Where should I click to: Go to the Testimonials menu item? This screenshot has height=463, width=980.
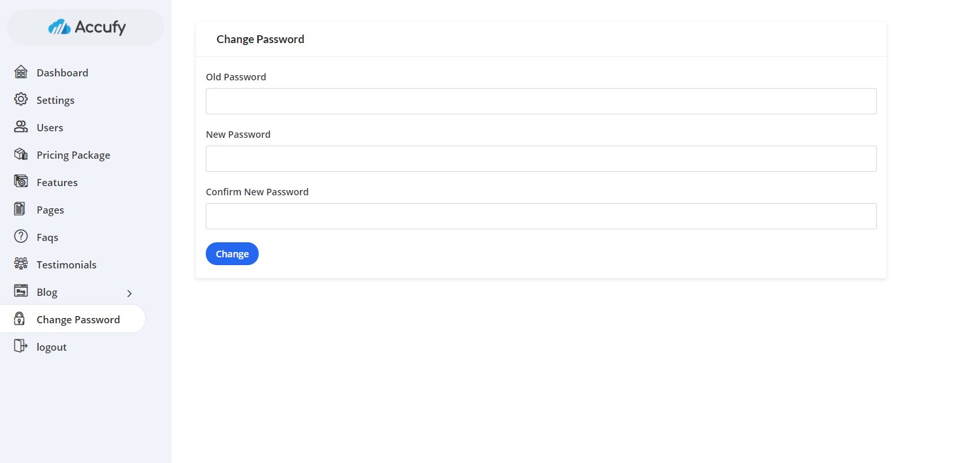[x=67, y=265]
